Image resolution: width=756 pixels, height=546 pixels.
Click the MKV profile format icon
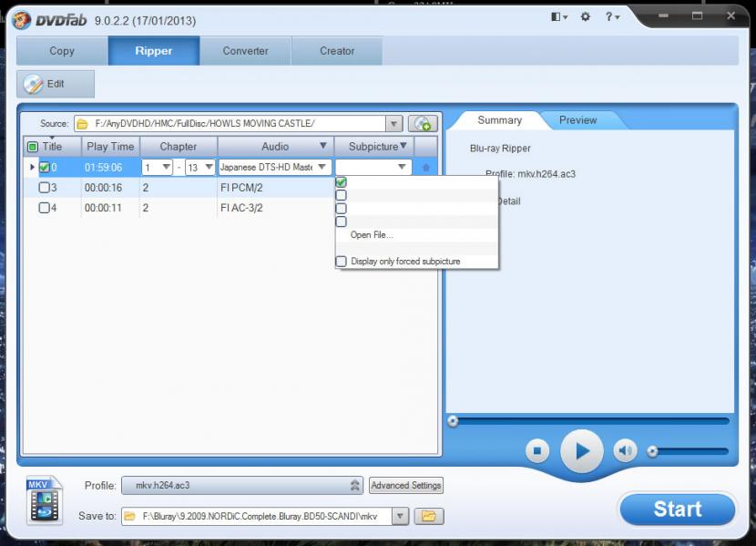pos(44,500)
